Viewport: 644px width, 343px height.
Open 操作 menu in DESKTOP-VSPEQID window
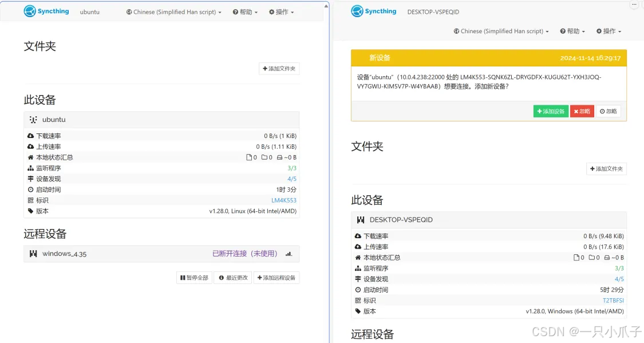609,31
